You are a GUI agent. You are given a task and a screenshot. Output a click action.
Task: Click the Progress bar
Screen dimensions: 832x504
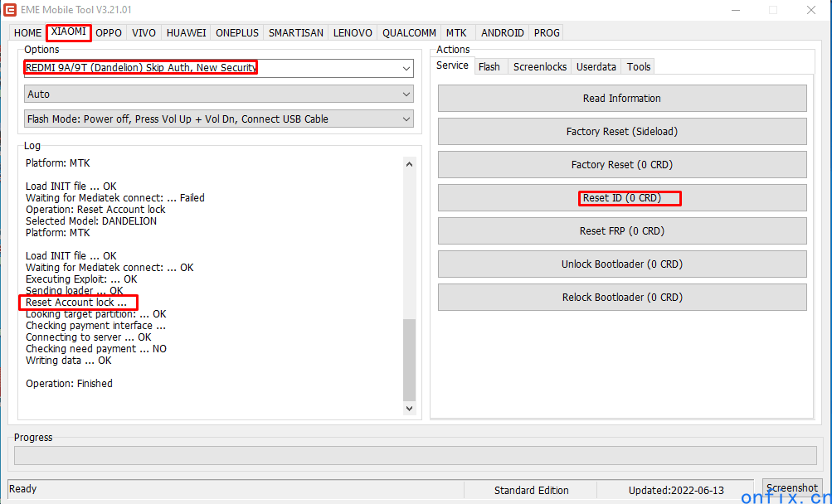tap(416, 455)
